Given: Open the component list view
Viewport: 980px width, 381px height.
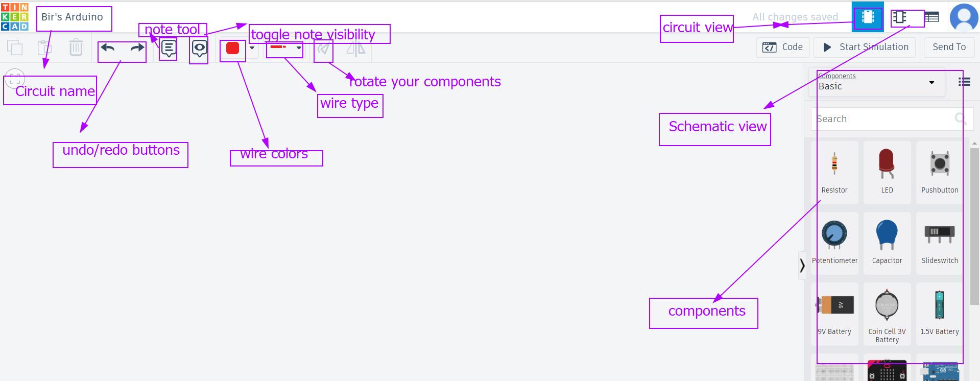Looking at the screenshot, I should pyautogui.click(x=964, y=82).
